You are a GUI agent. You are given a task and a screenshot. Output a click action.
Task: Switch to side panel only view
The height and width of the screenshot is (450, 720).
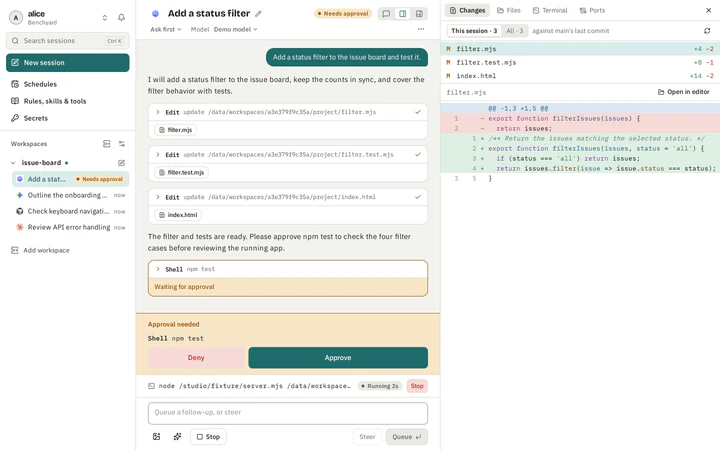point(419,14)
